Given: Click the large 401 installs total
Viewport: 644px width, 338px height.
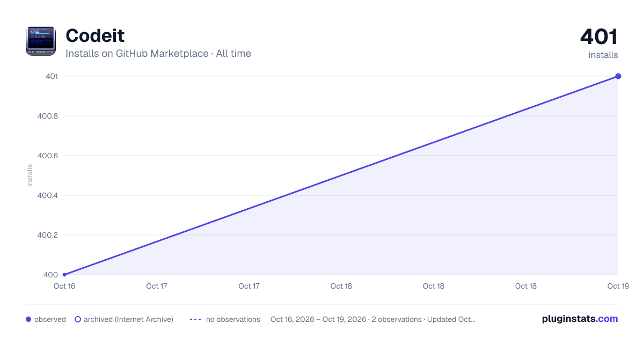Looking at the screenshot, I should (x=599, y=36).
